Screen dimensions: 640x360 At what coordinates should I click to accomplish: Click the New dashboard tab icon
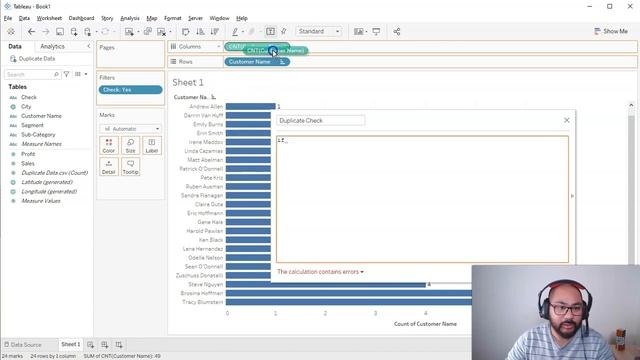pyautogui.click(x=104, y=345)
